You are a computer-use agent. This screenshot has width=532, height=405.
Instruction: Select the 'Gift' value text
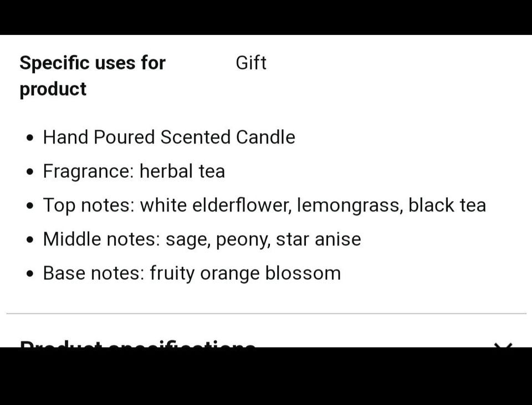(251, 63)
